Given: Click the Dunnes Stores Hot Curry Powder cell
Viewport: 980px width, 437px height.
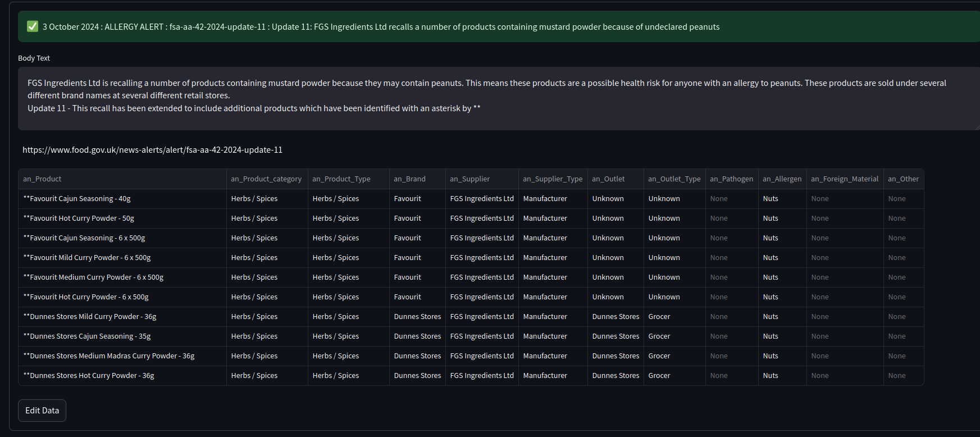Looking at the screenshot, I should click(89, 376).
